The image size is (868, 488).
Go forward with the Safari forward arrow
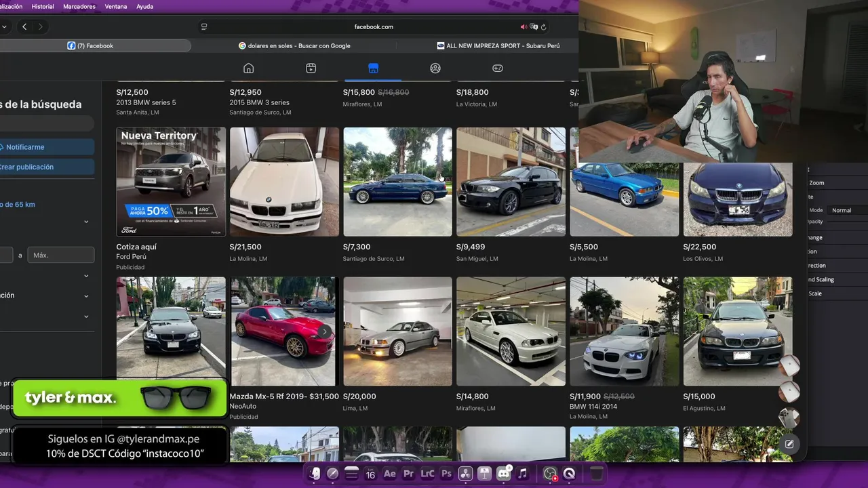click(x=41, y=26)
